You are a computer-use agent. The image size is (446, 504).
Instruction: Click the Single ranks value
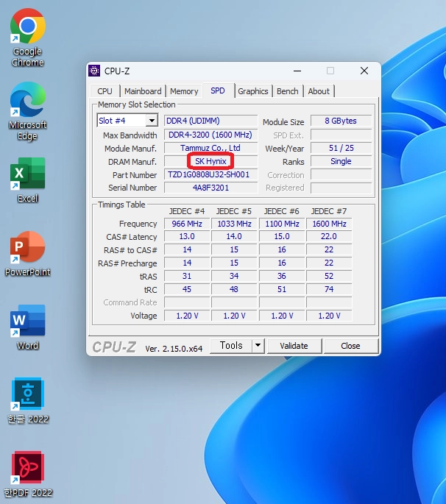pyautogui.click(x=341, y=161)
